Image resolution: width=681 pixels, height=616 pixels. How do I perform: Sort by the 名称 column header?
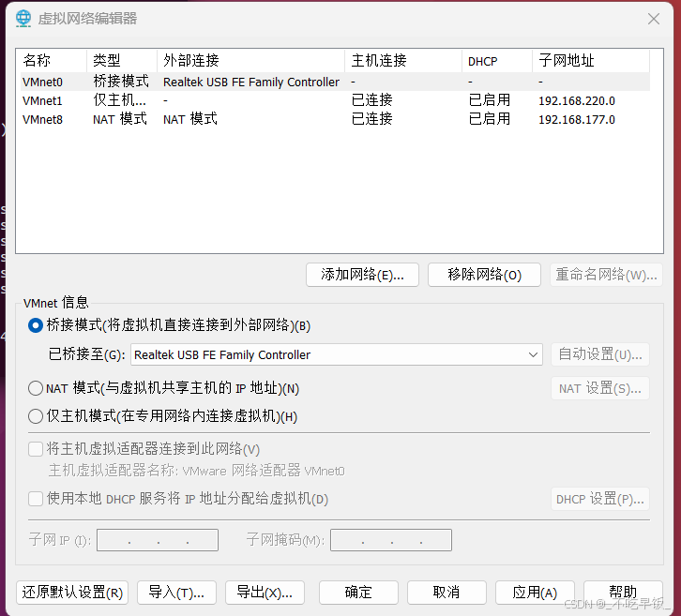tap(52, 60)
